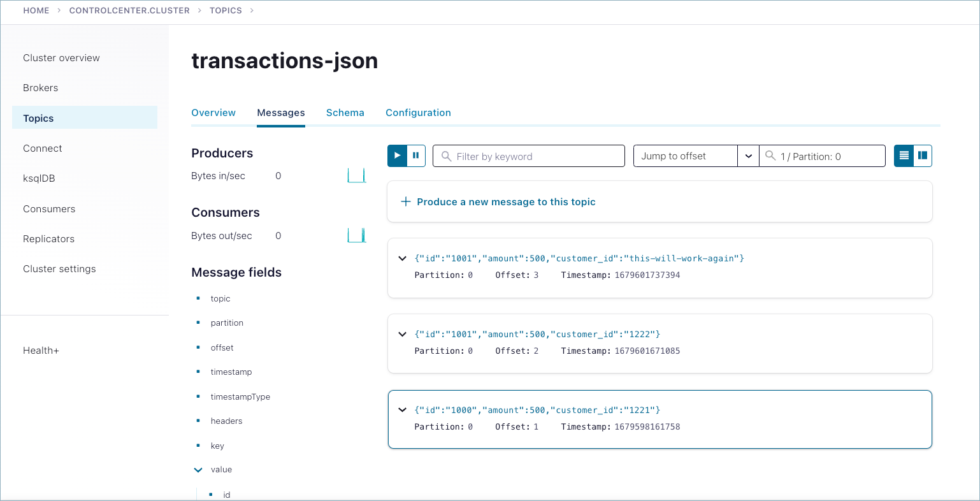The width and height of the screenshot is (980, 501).
Task: Open the Configuration tab
Action: [418, 112]
